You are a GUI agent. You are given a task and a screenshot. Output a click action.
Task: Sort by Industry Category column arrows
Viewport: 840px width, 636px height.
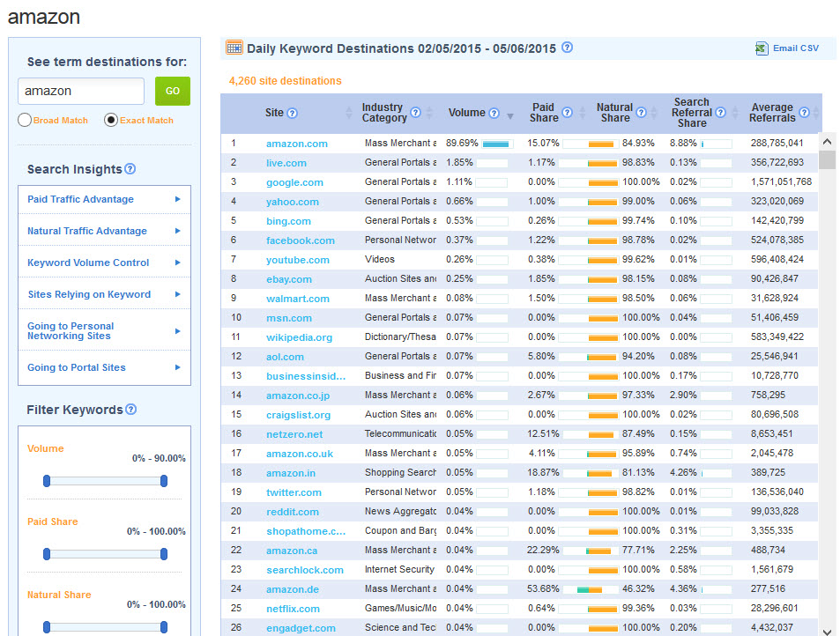pos(429,113)
